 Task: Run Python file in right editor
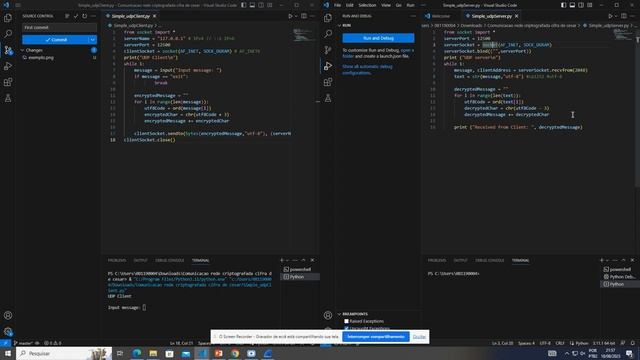[611, 16]
